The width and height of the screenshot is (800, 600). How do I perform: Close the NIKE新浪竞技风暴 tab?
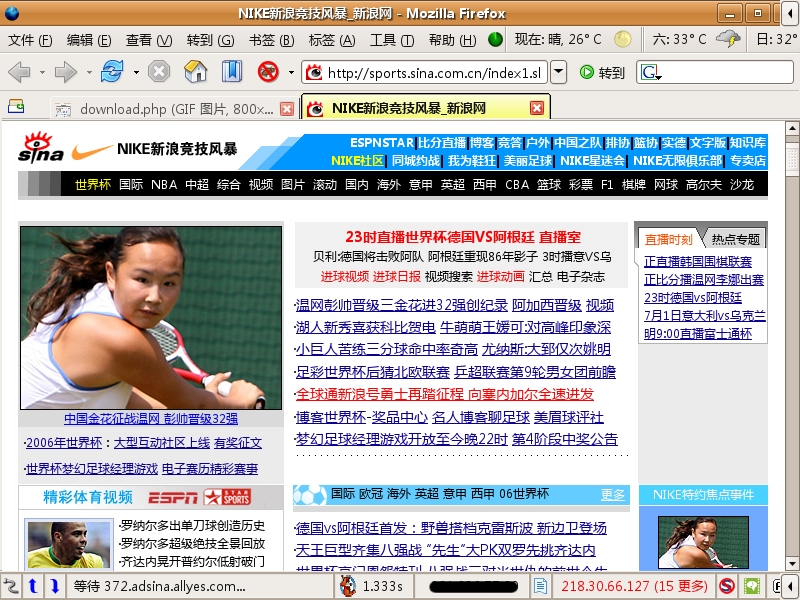(537, 108)
